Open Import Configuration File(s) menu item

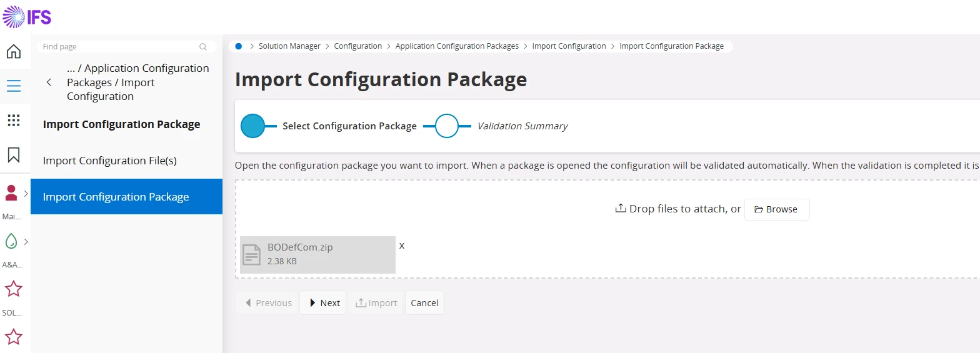(110, 161)
